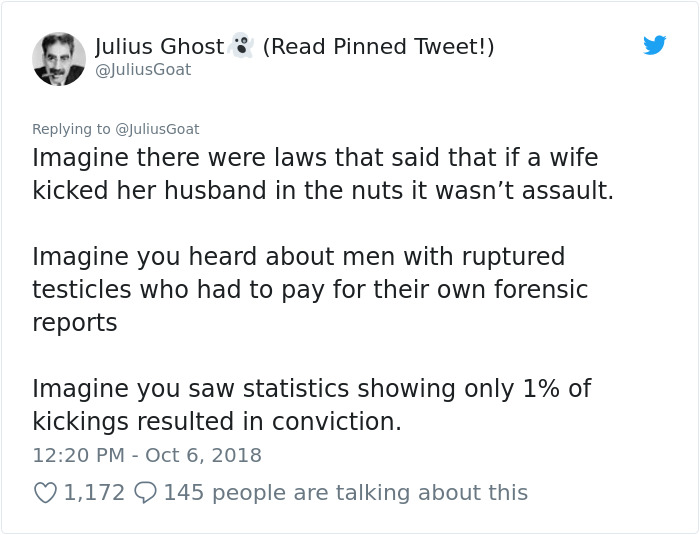Click the gray Replying to label
Screen dimensions: 700x535
tap(72, 129)
